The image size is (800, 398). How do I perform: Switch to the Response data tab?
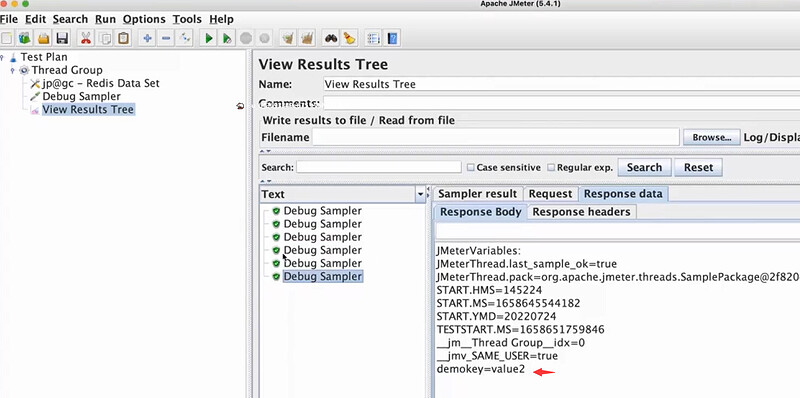point(623,194)
